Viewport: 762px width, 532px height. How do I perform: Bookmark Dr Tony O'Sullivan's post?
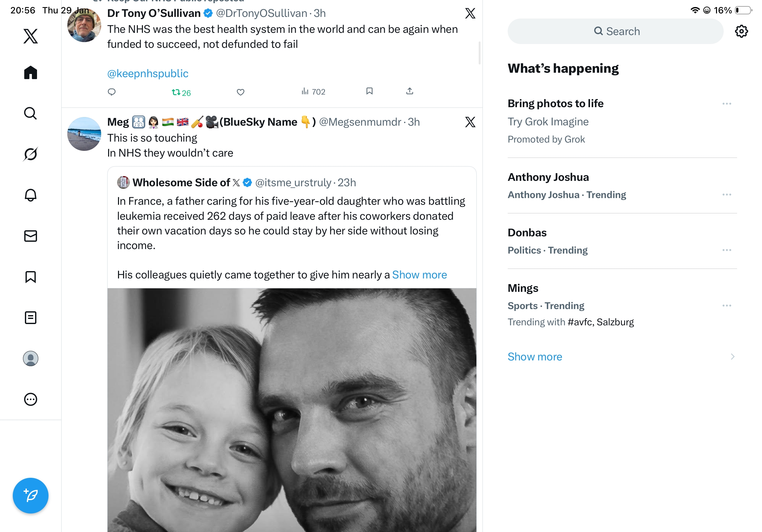point(370,91)
